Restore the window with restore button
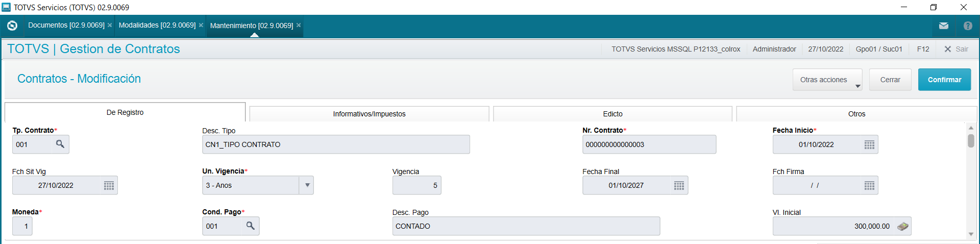The width and height of the screenshot is (980, 244). tap(933, 7)
